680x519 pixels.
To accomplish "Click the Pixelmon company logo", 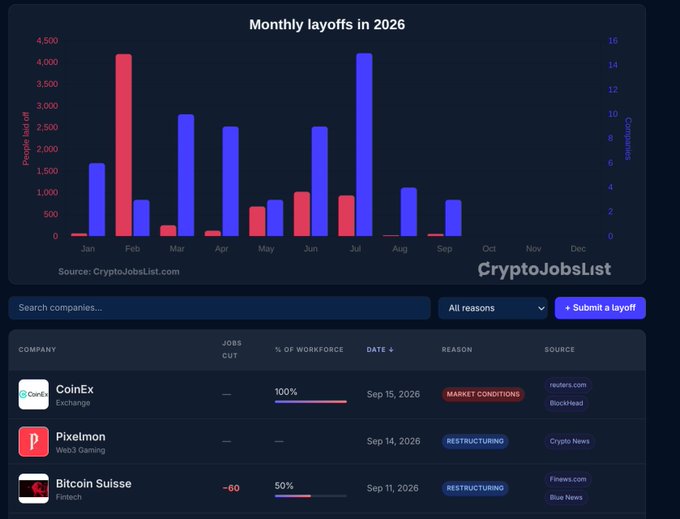I will click(33, 441).
